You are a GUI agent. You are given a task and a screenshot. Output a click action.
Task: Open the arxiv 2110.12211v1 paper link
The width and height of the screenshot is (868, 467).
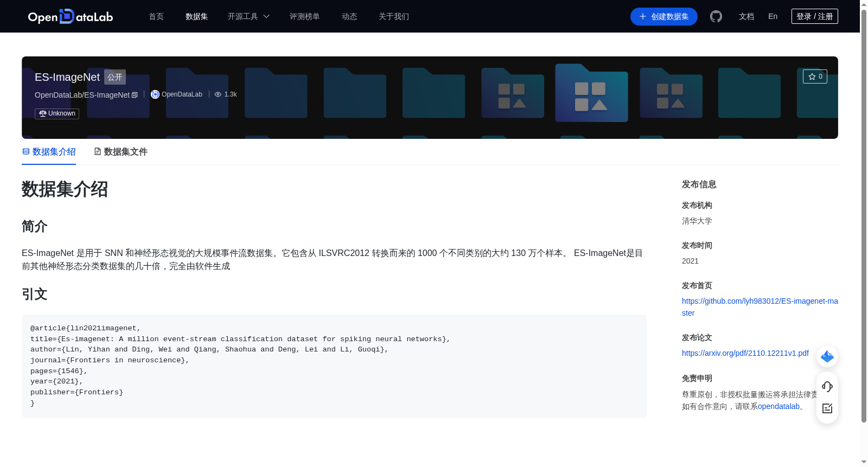click(x=745, y=353)
